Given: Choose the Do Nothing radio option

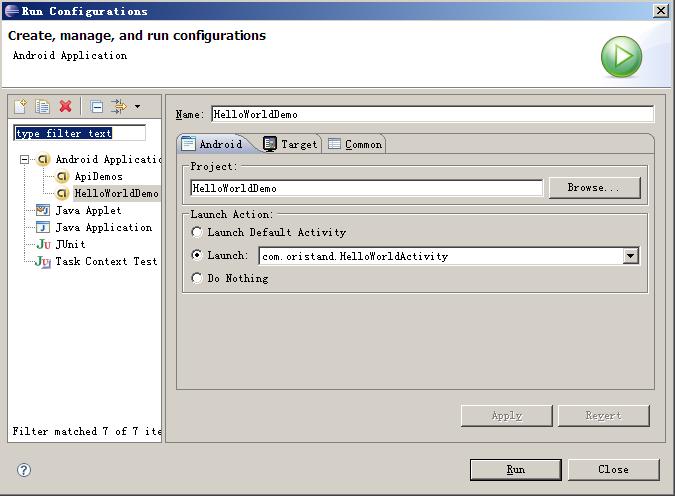Looking at the screenshot, I should (197, 279).
